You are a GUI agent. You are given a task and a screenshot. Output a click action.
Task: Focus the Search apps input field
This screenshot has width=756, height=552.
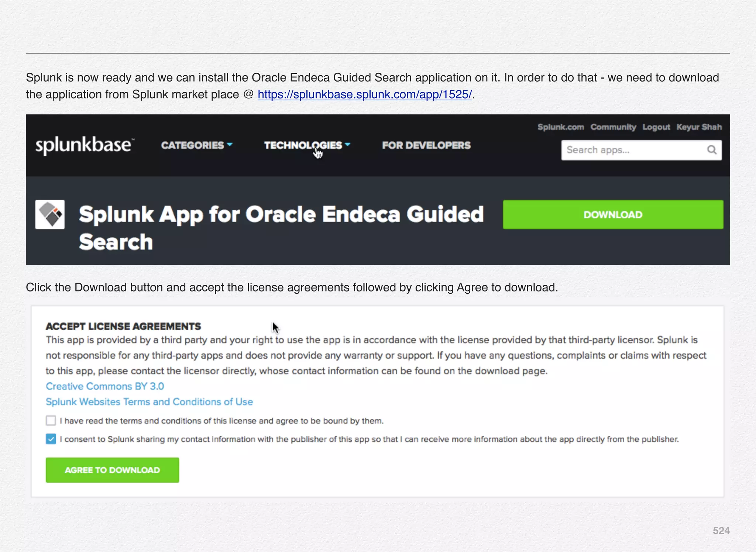coord(642,150)
